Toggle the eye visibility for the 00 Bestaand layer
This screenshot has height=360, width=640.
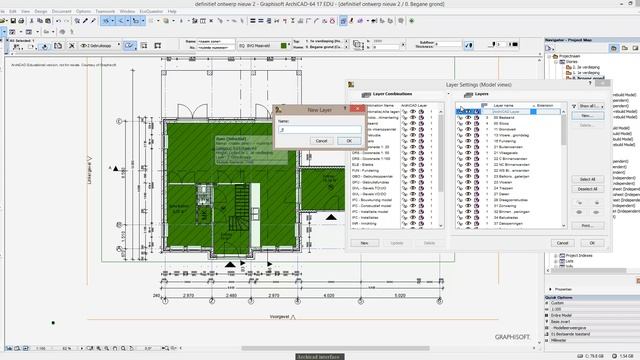click(x=468, y=118)
